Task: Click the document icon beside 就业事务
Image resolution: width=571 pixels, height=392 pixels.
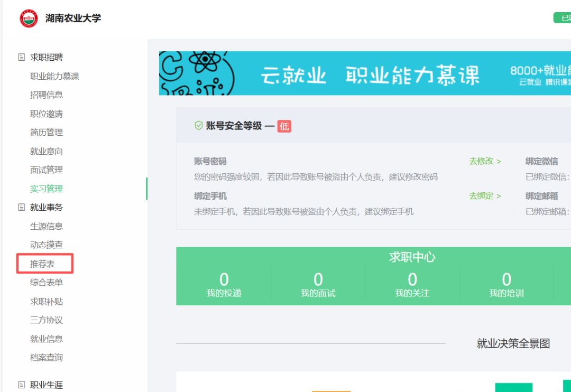Action: pos(21,207)
